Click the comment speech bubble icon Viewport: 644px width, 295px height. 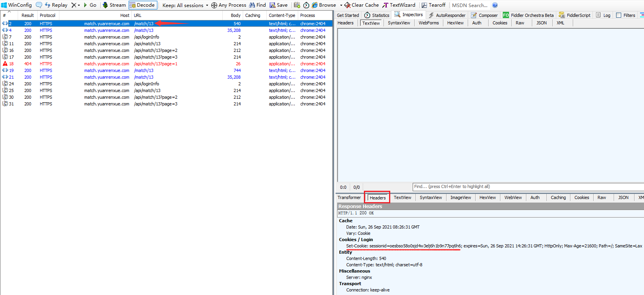39,5
